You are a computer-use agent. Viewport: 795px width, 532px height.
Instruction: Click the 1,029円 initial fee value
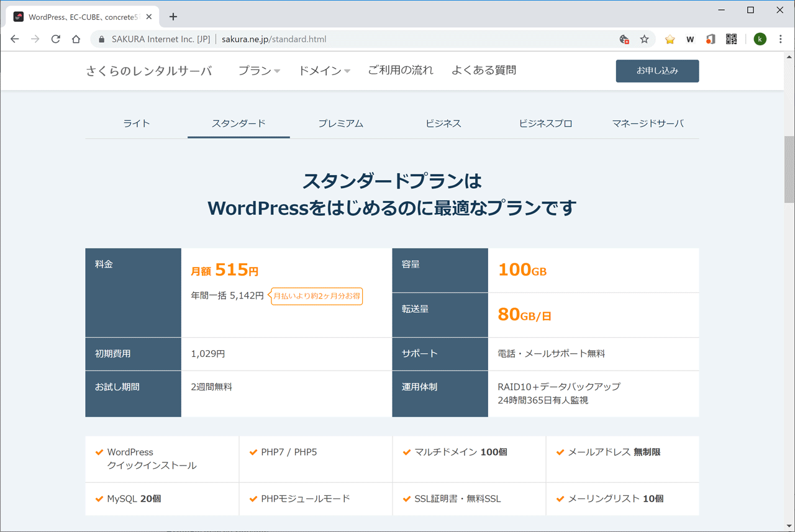coord(208,354)
